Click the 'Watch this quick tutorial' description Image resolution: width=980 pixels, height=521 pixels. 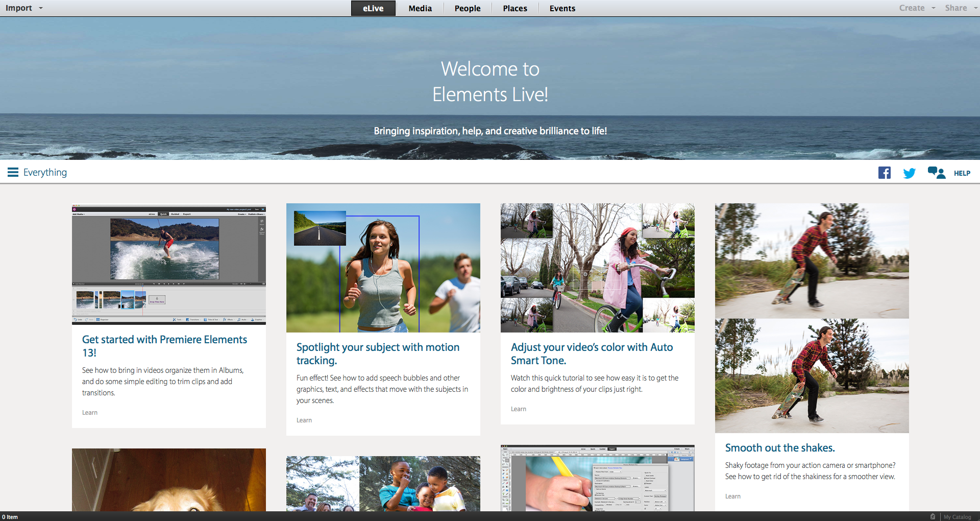pyautogui.click(x=595, y=384)
